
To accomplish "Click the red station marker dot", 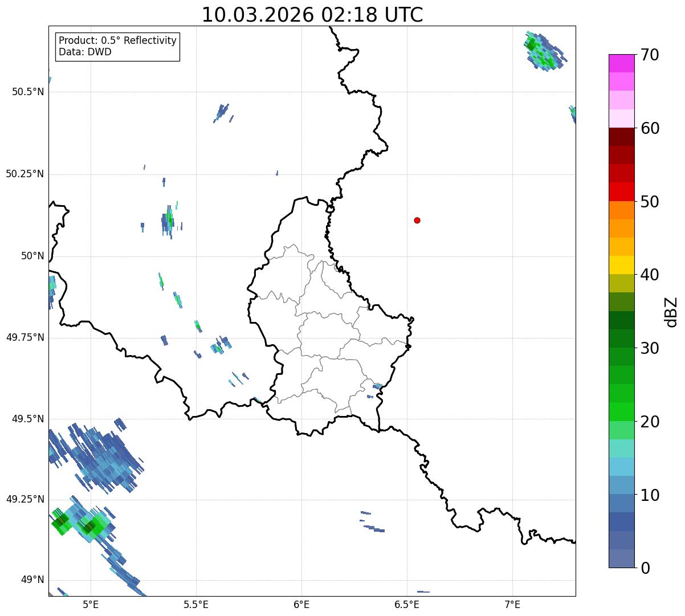I will coord(417,220).
